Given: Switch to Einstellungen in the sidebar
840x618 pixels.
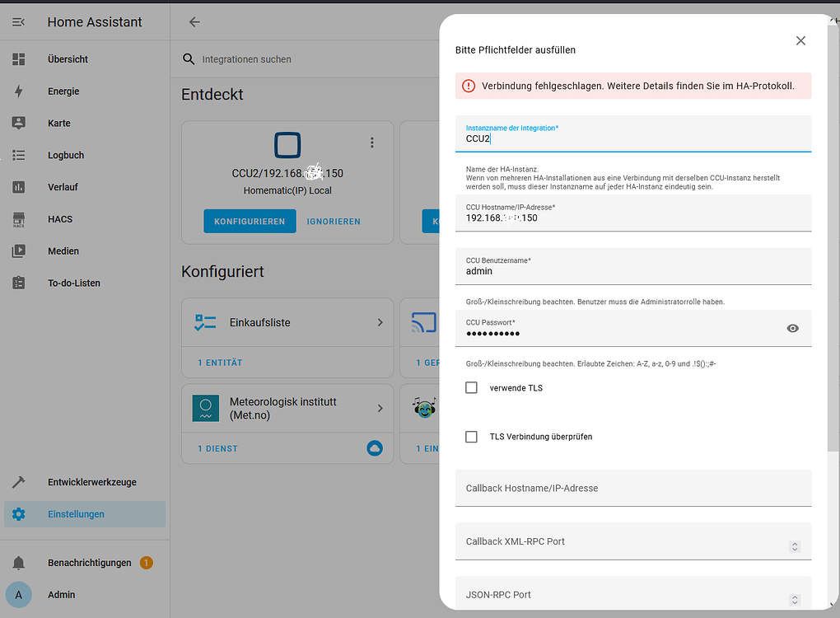Looking at the screenshot, I should coord(18,513).
